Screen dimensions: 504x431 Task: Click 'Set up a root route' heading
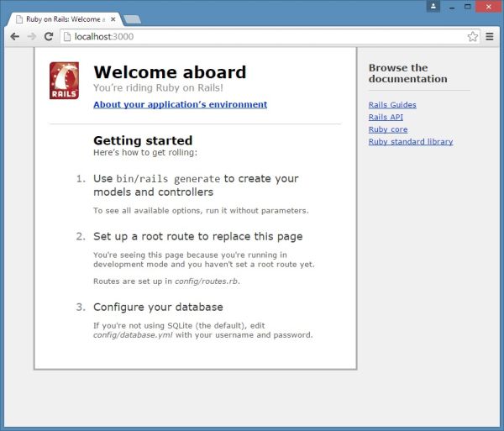[198, 237]
